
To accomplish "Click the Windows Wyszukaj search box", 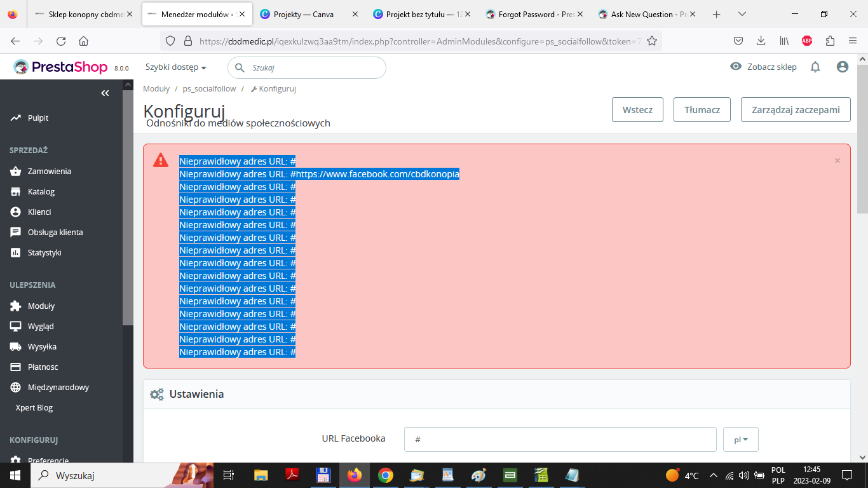I will point(123,475).
